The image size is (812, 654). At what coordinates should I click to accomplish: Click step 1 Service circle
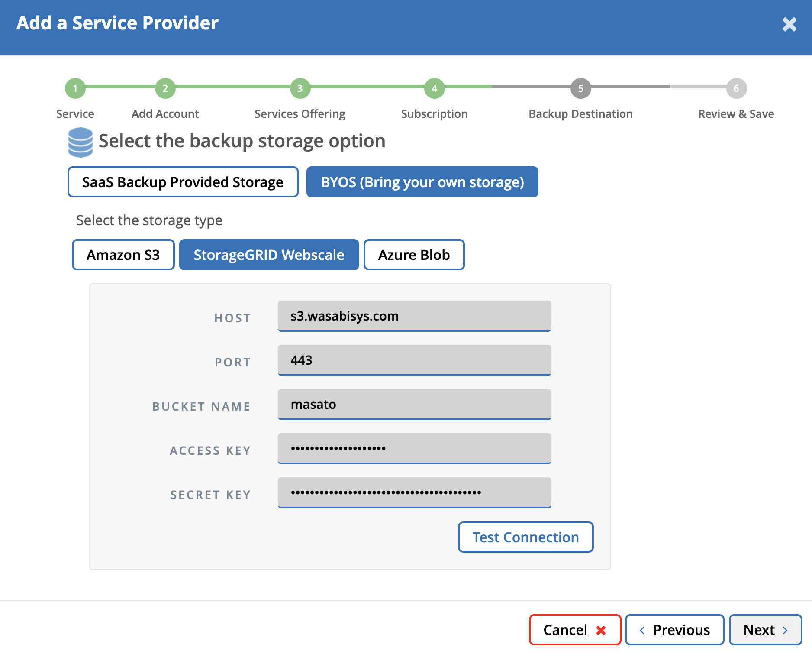(x=75, y=88)
